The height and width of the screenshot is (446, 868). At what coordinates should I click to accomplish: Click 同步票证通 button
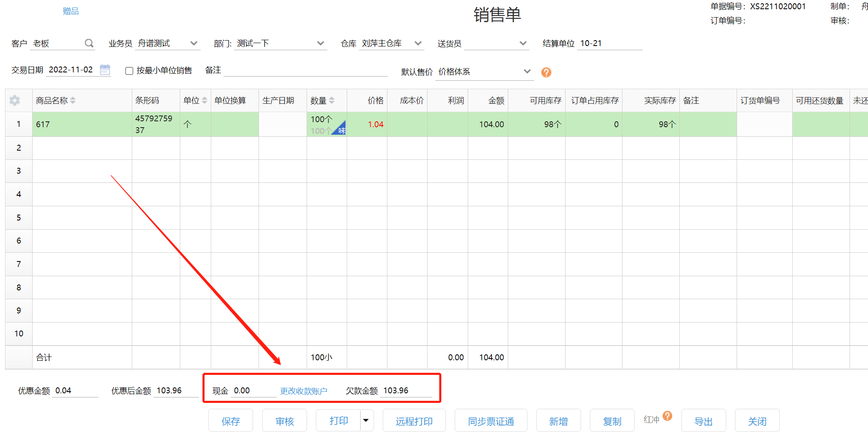(491, 421)
